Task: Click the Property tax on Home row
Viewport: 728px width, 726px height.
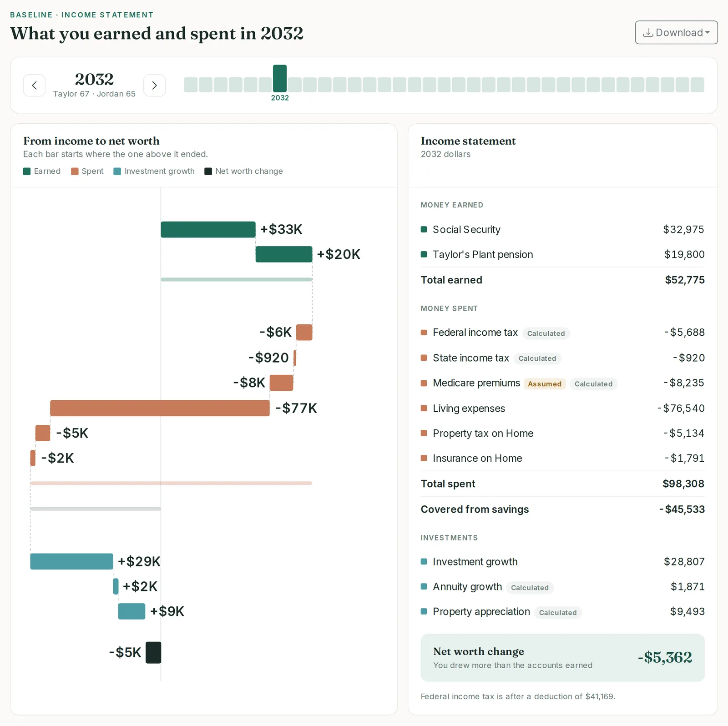Action: click(562, 434)
